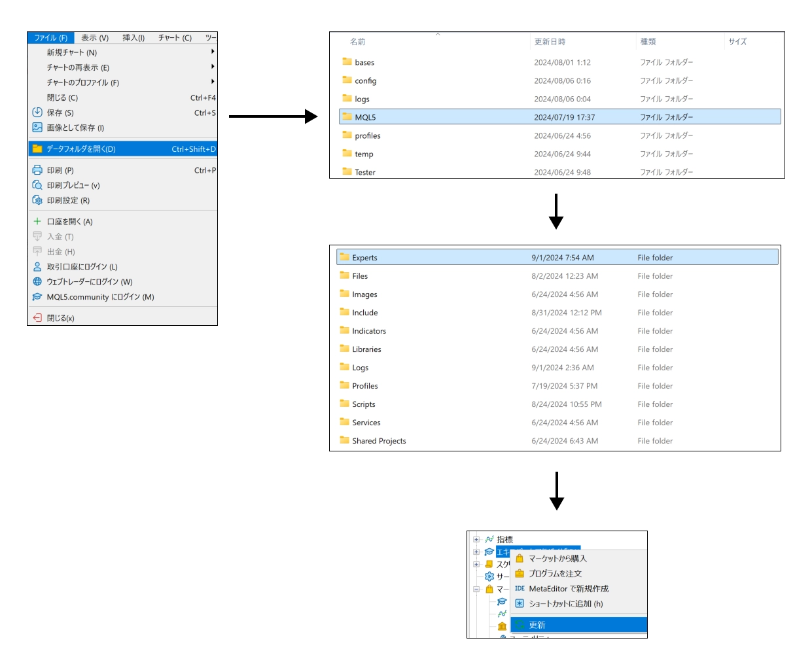Expand the 指標 tree node
Viewport: 812px width, 666px height.
[476, 540]
